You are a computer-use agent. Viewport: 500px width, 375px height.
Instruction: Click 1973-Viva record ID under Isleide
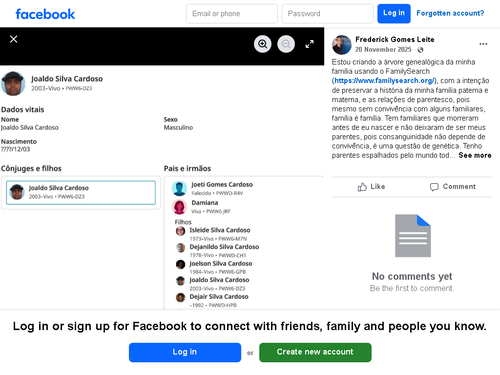(218, 239)
